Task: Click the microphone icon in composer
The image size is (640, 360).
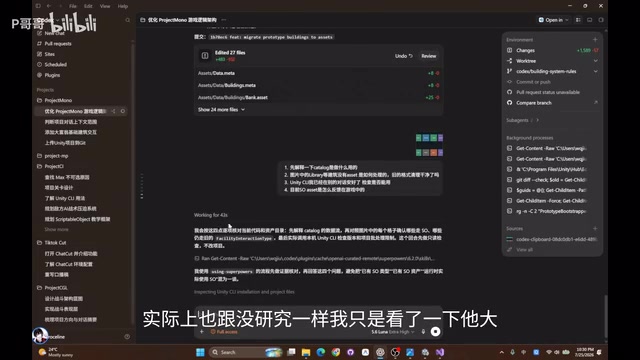Action: (x=423, y=332)
